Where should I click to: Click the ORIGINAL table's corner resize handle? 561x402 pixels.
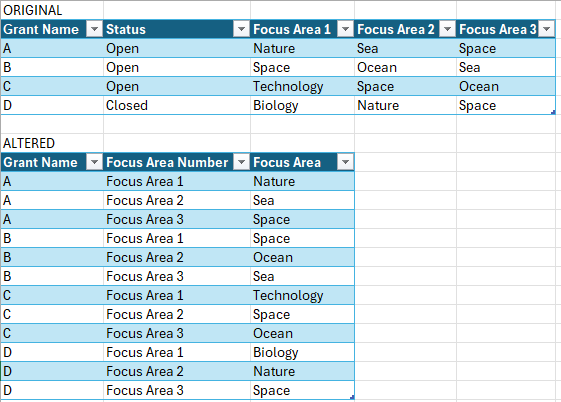click(x=553, y=112)
